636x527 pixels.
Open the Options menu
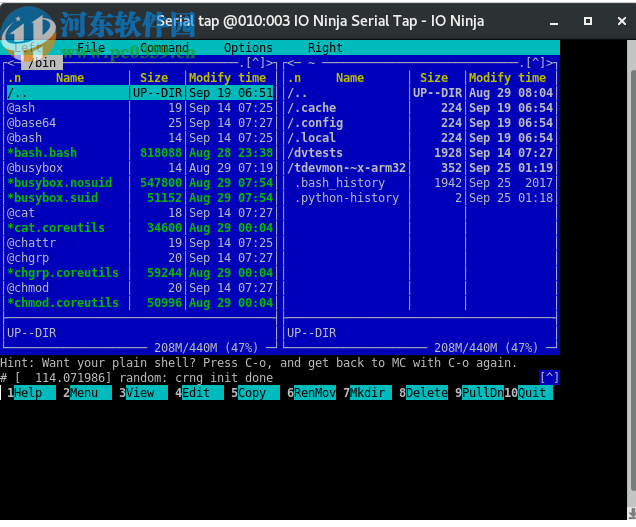pos(248,47)
